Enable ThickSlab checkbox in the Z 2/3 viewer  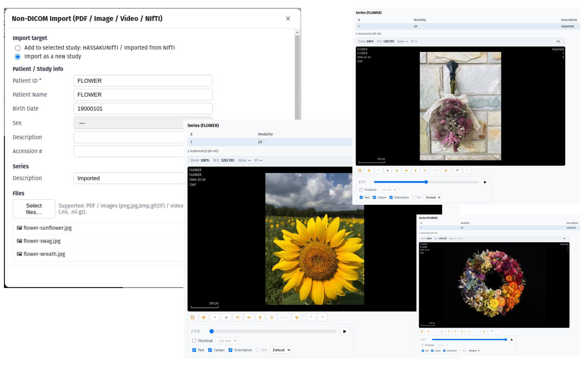pyautogui.click(x=361, y=190)
